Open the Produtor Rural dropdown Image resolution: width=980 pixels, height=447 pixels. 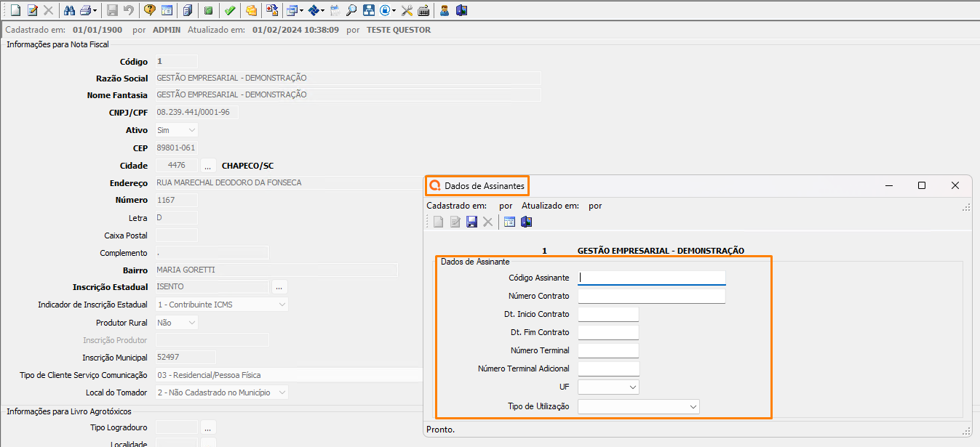click(x=191, y=323)
